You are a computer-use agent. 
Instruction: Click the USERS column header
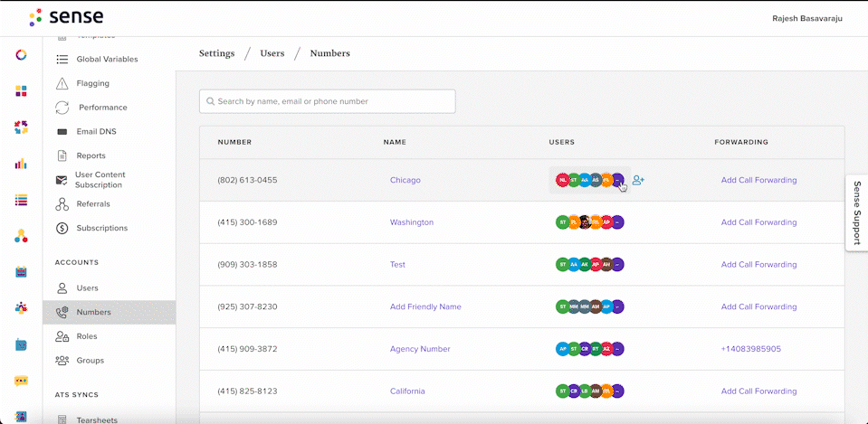[x=561, y=142]
